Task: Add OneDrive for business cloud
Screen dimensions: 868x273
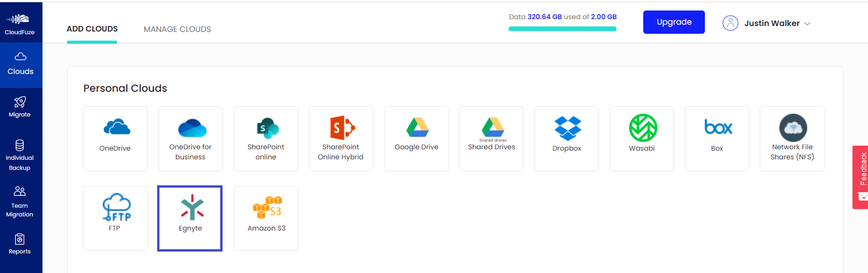Action: click(x=191, y=139)
